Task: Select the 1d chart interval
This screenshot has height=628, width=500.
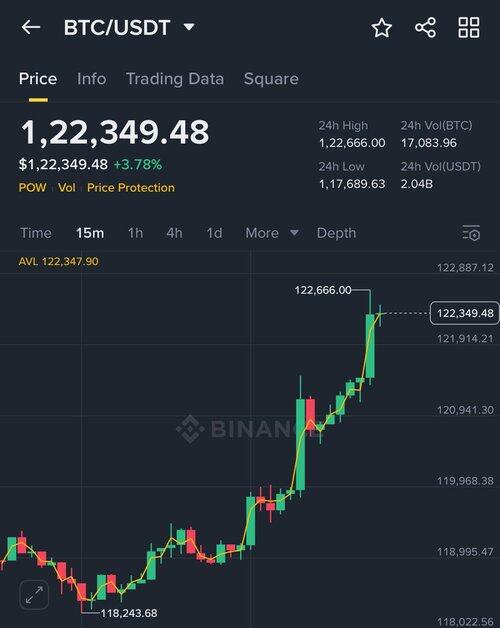Action: coord(214,233)
